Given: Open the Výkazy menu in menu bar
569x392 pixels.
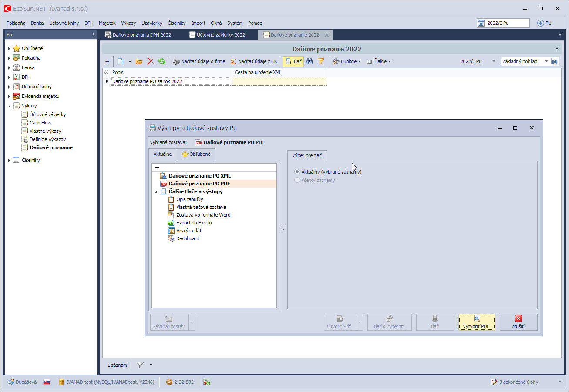Looking at the screenshot, I should coord(128,23).
